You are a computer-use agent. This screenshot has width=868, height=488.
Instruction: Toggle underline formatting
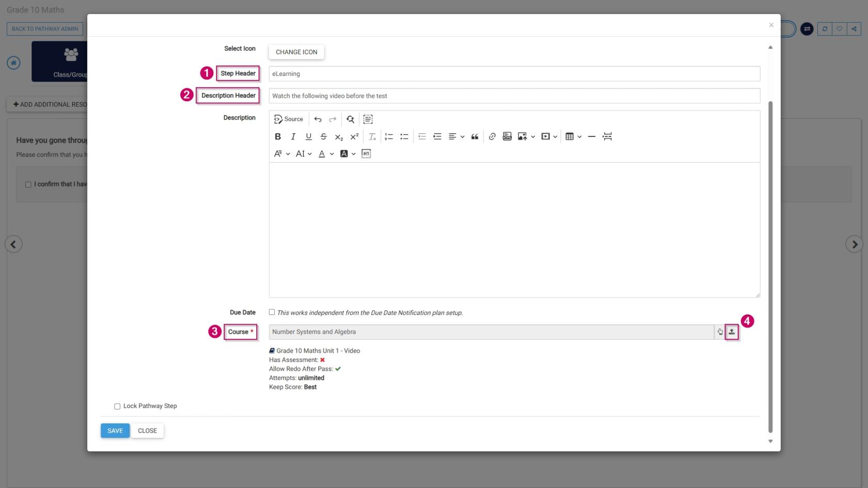pyautogui.click(x=308, y=137)
